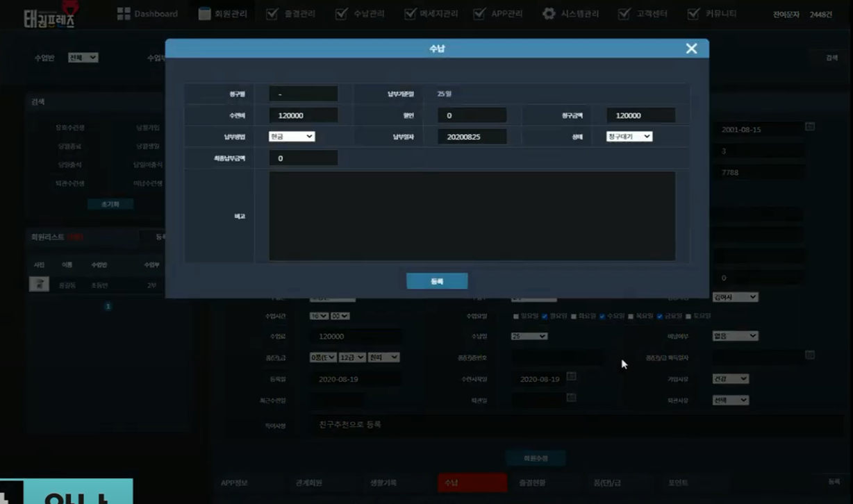Open the 상태 dropdown showing 청구대기
Screen dimensions: 853x504
coord(629,137)
